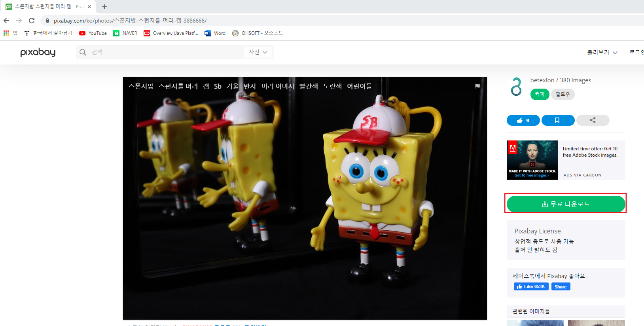Go back with the browser back arrow
Viewport: 644px width, 326px height.
click(x=6, y=21)
